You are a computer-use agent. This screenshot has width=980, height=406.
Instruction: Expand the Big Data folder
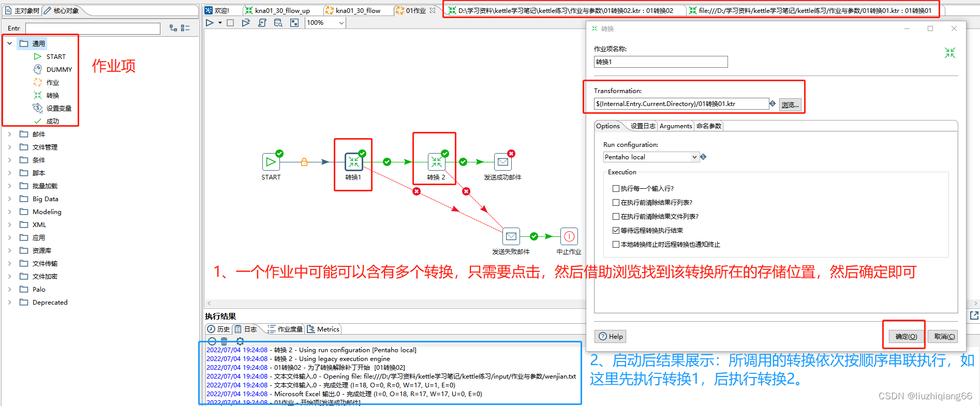pyautogui.click(x=10, y=199)
